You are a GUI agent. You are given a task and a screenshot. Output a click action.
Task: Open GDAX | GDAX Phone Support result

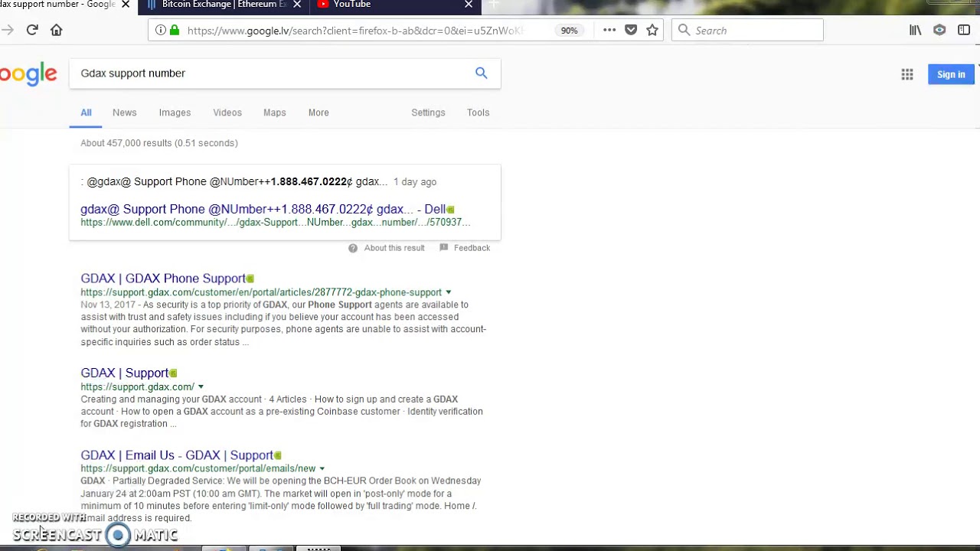click(163, 279)
